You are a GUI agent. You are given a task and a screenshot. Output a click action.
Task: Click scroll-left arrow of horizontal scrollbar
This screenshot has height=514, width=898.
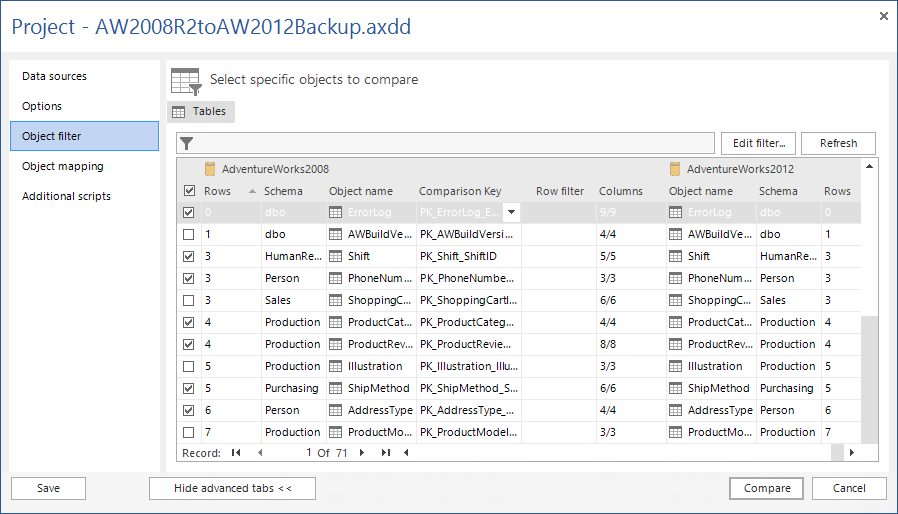coord(406,453)
